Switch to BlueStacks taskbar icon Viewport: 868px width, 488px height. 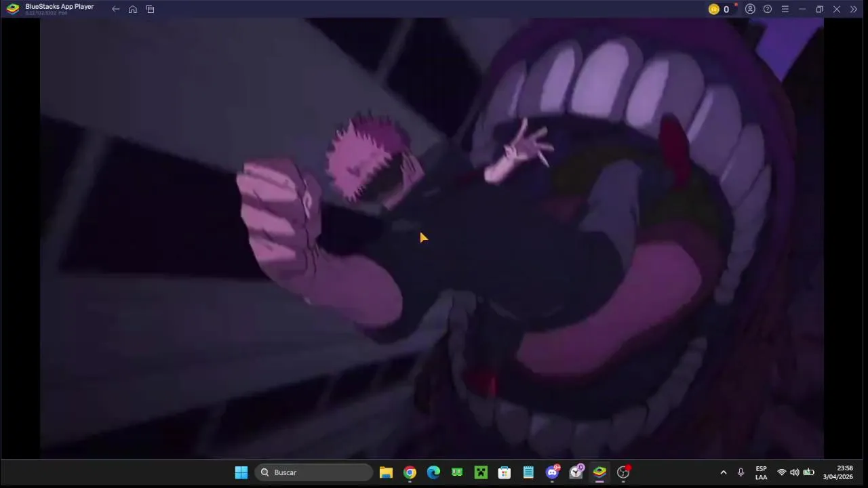pos(599,472)
